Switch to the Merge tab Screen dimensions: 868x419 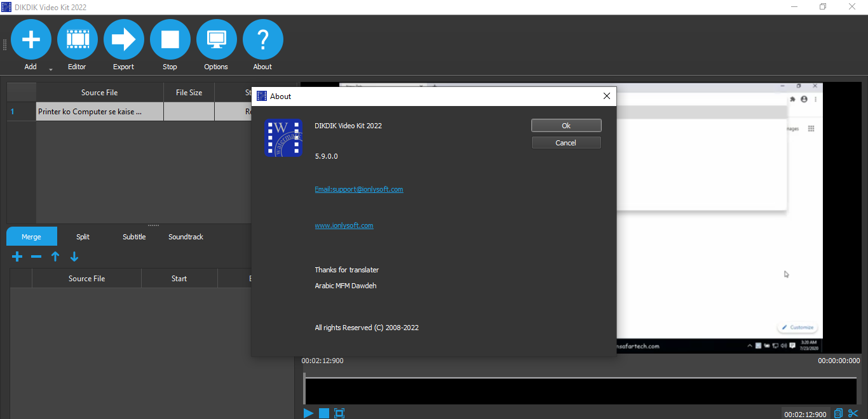[32, 237]
